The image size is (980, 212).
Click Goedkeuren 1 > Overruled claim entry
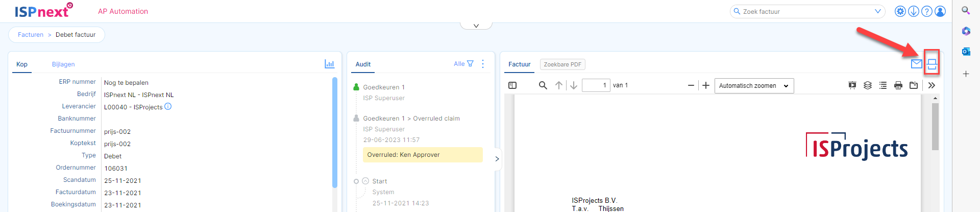(x=411, y=119)
